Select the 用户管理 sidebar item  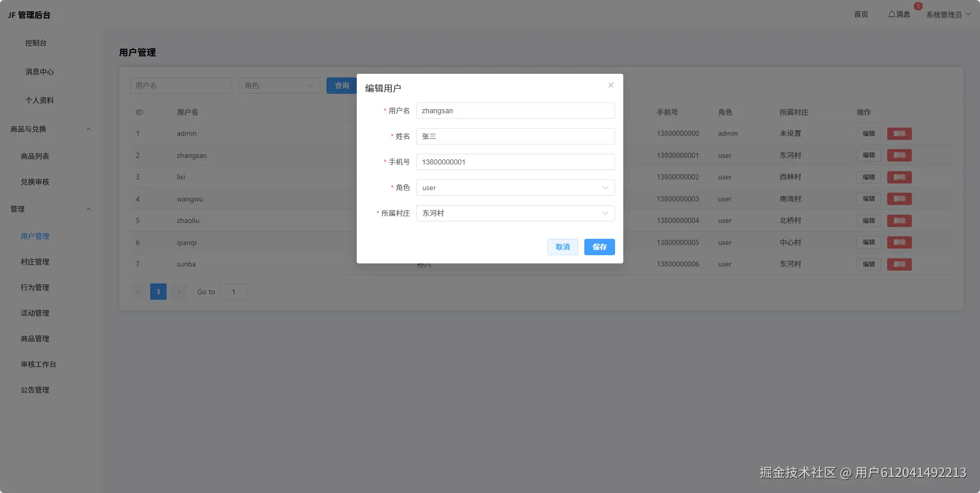[x=34, y=236]
